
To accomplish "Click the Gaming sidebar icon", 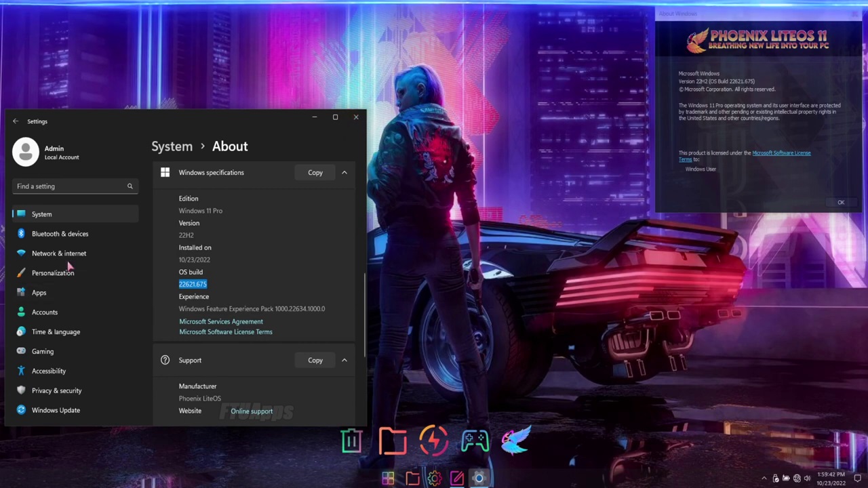I will (21, 352).
